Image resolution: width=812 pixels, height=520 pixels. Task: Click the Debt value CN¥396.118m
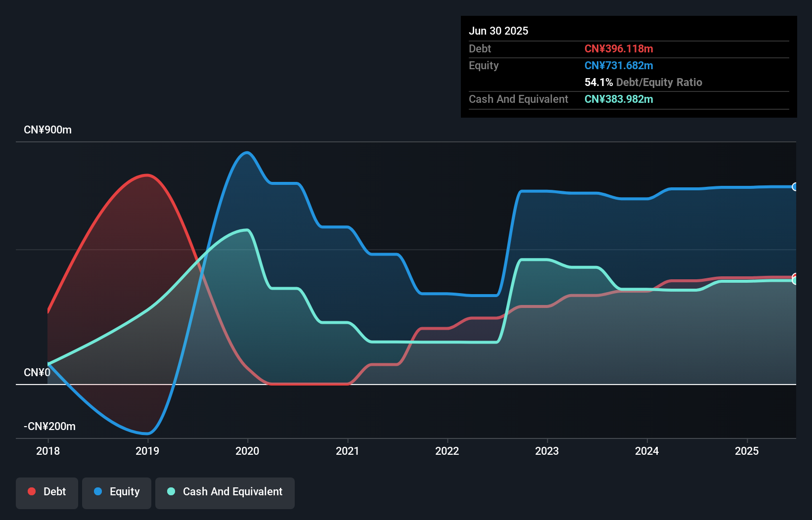click(619, 48)
